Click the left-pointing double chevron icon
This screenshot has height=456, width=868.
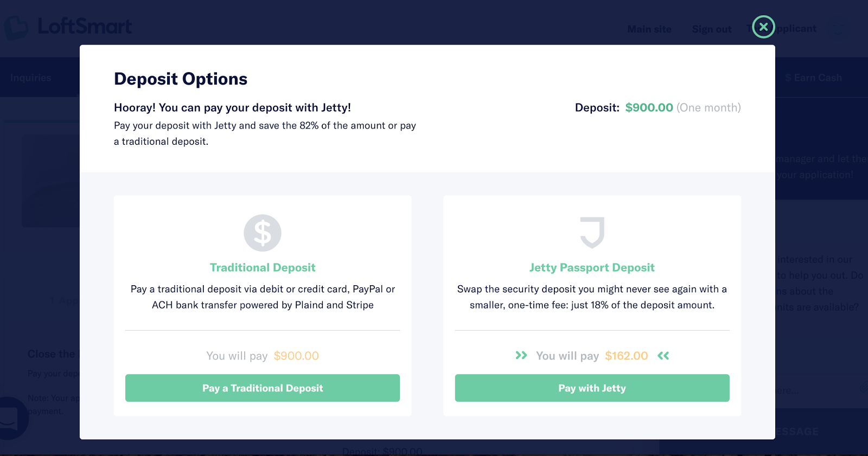click(663, 356)
